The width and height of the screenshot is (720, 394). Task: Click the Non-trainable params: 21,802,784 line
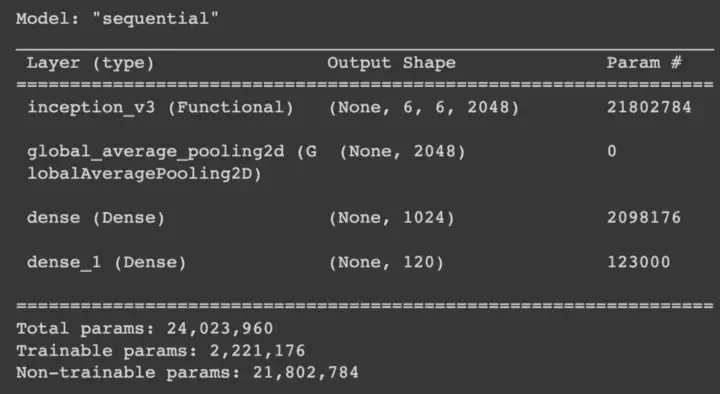point(187,372)
